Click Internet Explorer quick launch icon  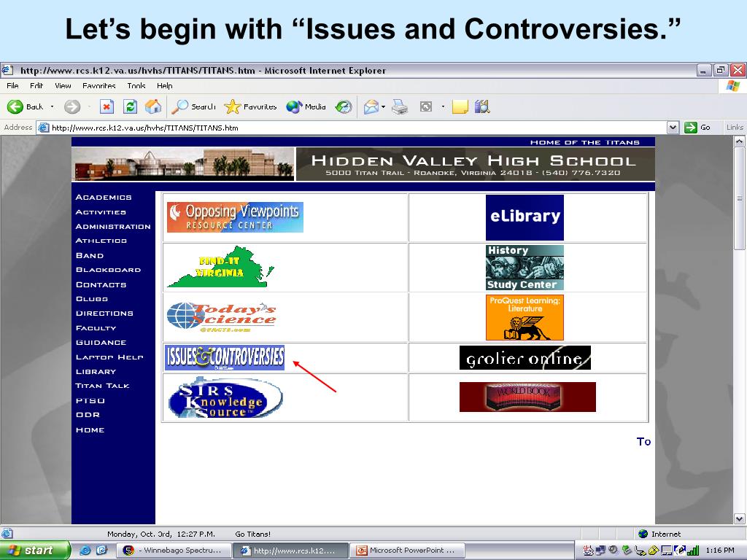pyautogui.click(x=85, y=551)
